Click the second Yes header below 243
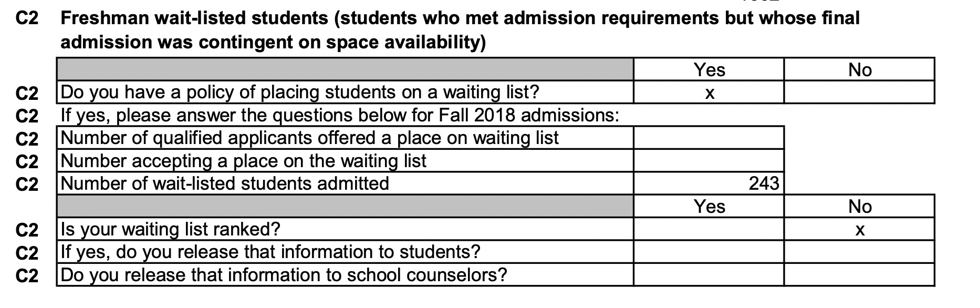The image size is (980, 308). (708, 206)
